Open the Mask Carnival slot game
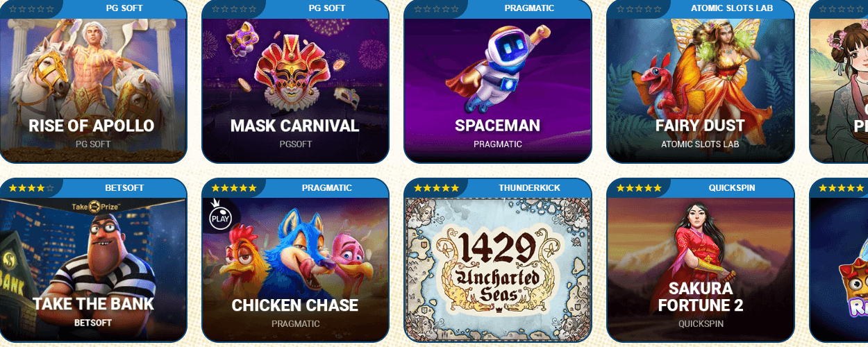The image size is (868, 347). 295,91
